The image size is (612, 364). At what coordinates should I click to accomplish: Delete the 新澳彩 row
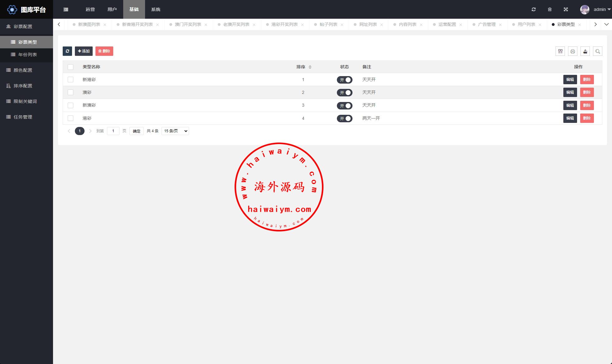click(x=587, y=105)
